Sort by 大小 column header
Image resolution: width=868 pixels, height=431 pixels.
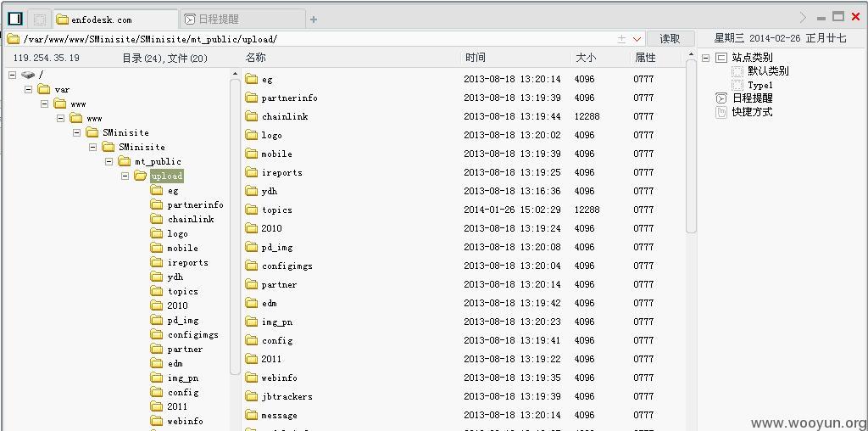[585, 58]
